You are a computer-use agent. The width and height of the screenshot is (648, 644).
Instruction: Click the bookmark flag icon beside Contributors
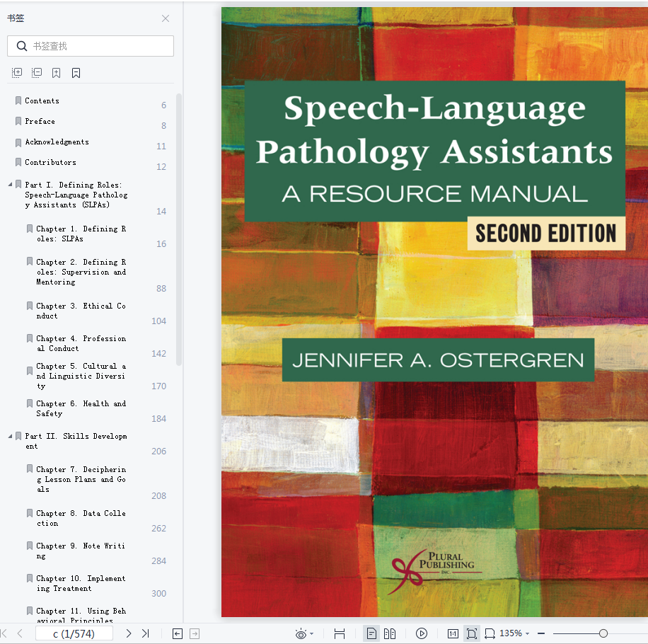coord(18,162)
